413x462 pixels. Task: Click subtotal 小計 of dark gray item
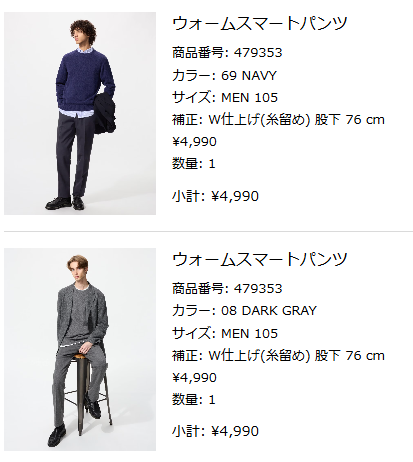coord(215,431)
